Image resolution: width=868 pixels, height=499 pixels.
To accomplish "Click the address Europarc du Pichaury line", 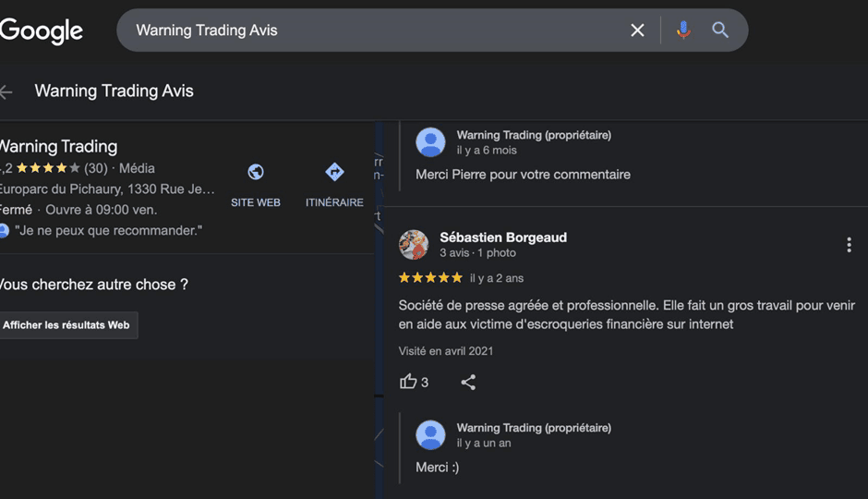I will coord(107,189).
